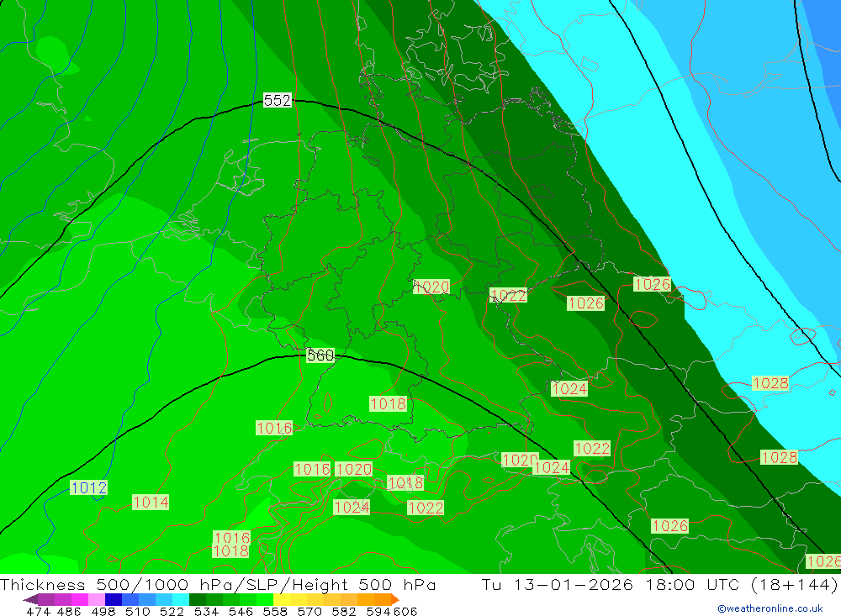
Task: Click legend value 522
Action: pos(172,611)
